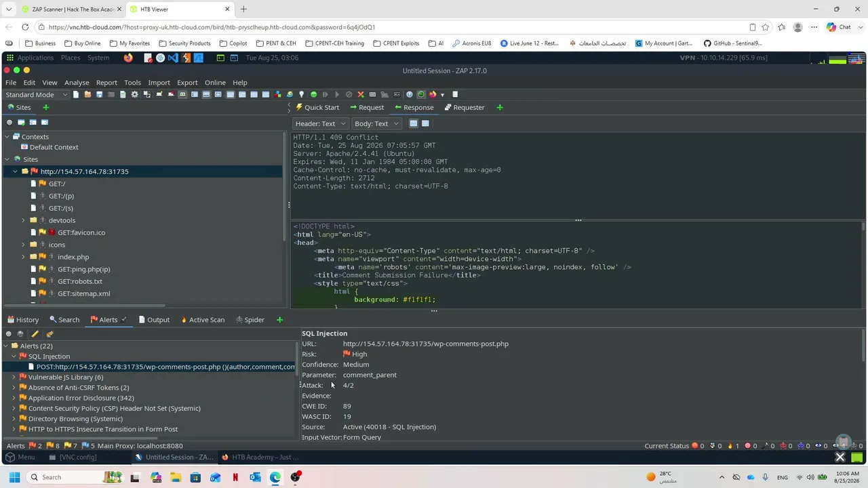
Task: Click the browser Refresh button
Action: tap(25, 27)
